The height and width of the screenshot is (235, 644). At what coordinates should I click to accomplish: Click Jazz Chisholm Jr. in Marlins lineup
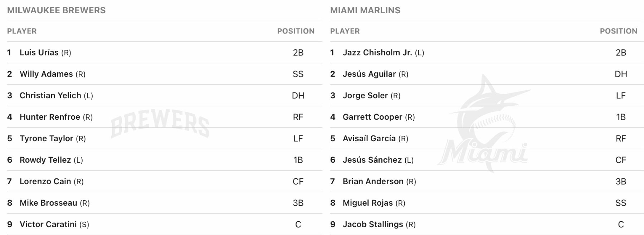377,53
